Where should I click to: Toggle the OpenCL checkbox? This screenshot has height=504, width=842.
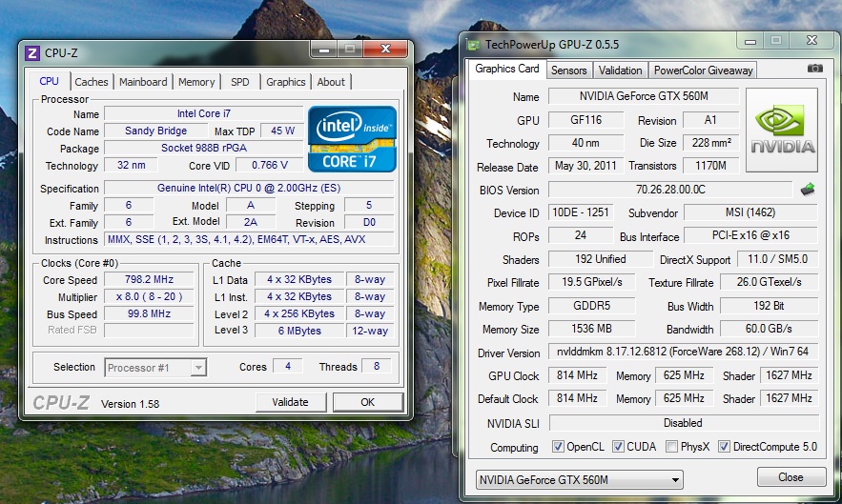pos(558,447)
